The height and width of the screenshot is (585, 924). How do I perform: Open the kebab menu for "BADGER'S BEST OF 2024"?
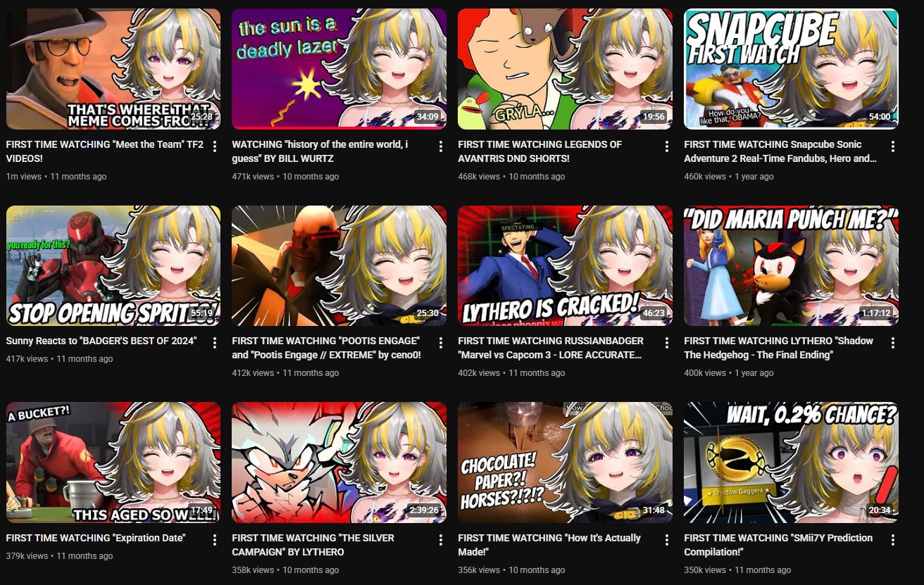click(x=215, y=343)
